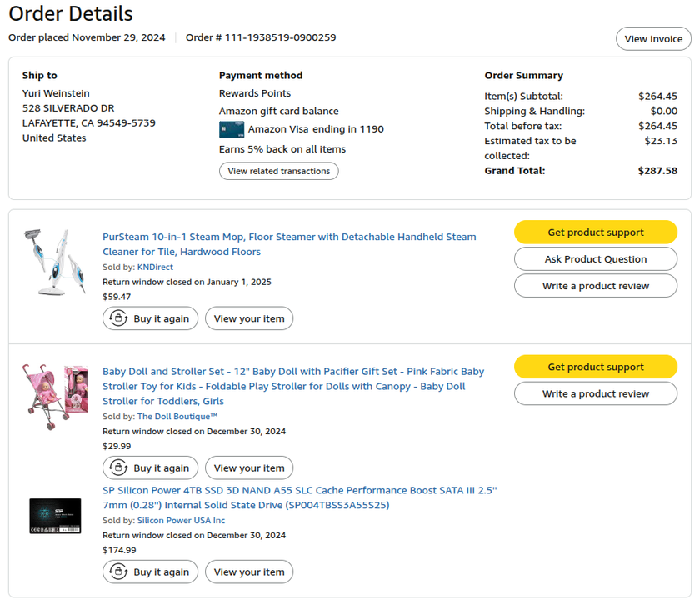Click Ask Product Question
Image resolution: width=700 pixels, height=600 pixels.
point(595,259)
